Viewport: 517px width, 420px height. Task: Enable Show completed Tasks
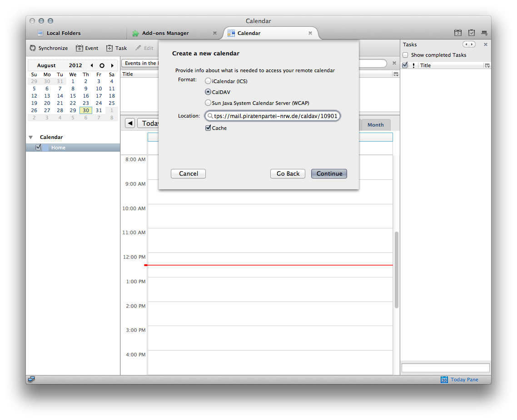(405, 55)
